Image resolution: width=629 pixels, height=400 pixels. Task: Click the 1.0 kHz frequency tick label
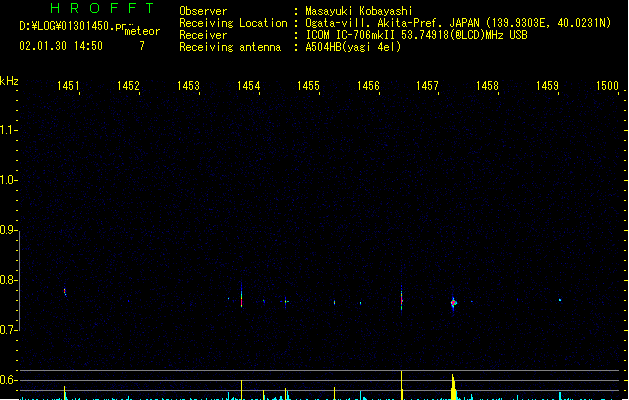[x=8, y=180]
